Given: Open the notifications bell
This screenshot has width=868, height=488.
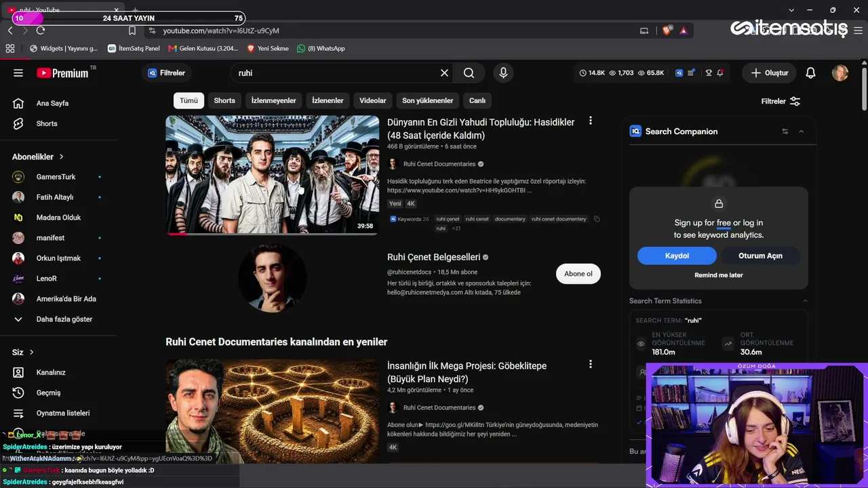Looking at the screenshot, I should [x=810, y=73].
